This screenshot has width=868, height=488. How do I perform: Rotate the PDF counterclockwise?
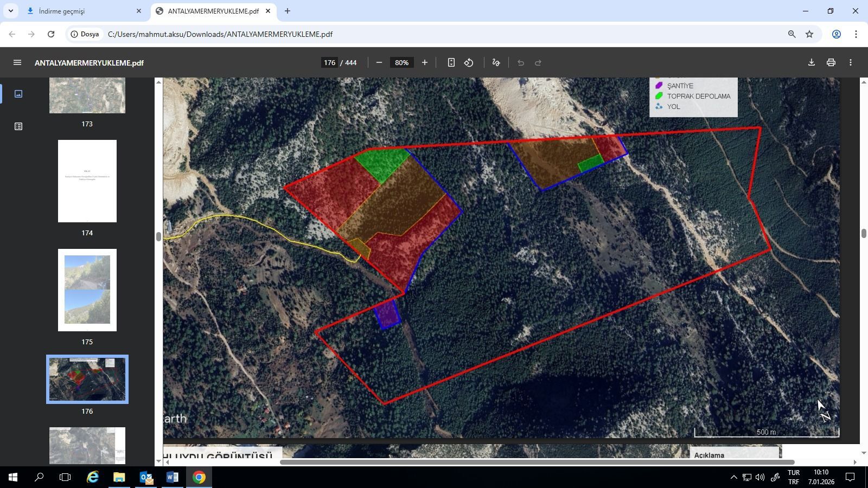[469, 63]
